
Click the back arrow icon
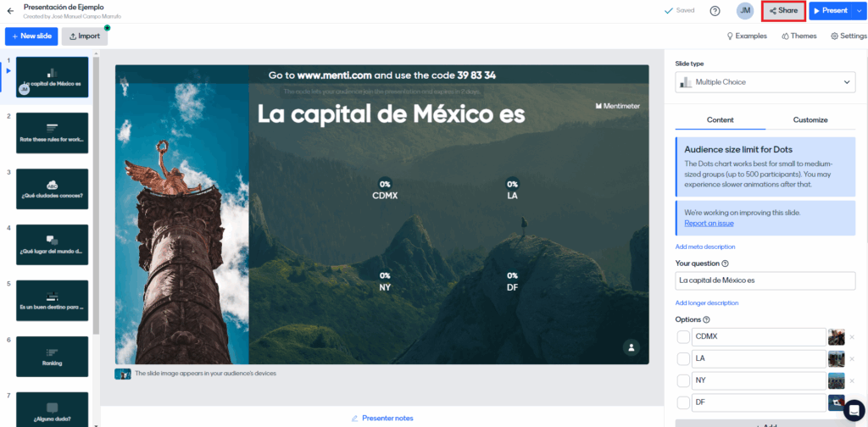tap(10, 10)
